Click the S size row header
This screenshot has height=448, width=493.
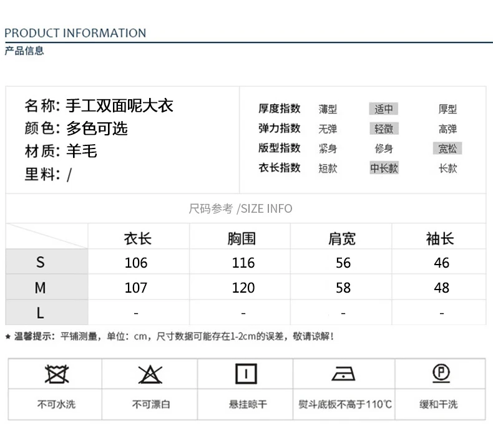pos(47,261)
